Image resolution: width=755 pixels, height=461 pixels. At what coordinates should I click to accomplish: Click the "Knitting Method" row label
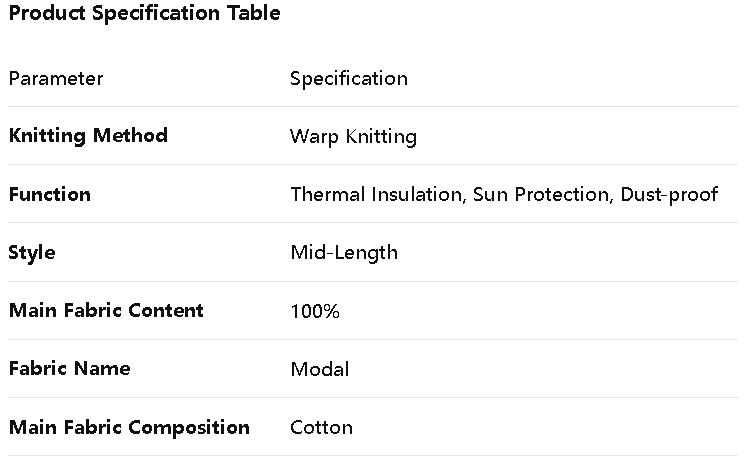coord(88,136)
